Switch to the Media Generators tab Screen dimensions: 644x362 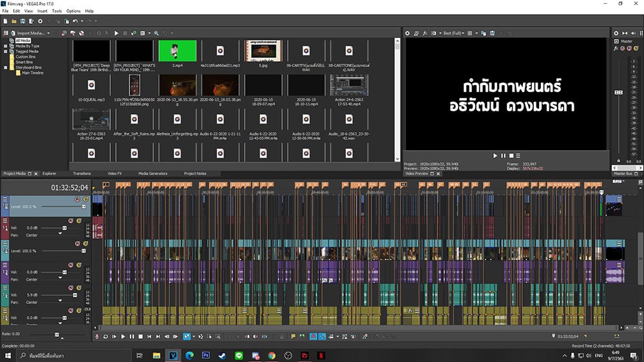pos(153,174)
